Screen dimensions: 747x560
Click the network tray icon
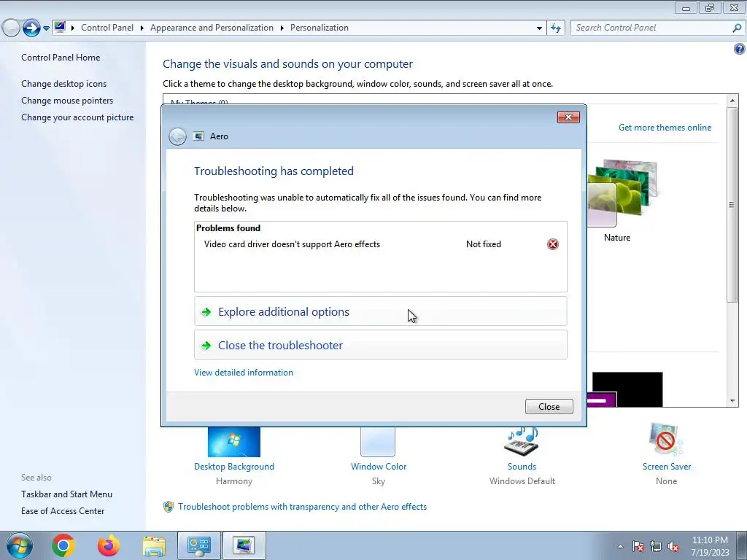click(x=656, y=546)
